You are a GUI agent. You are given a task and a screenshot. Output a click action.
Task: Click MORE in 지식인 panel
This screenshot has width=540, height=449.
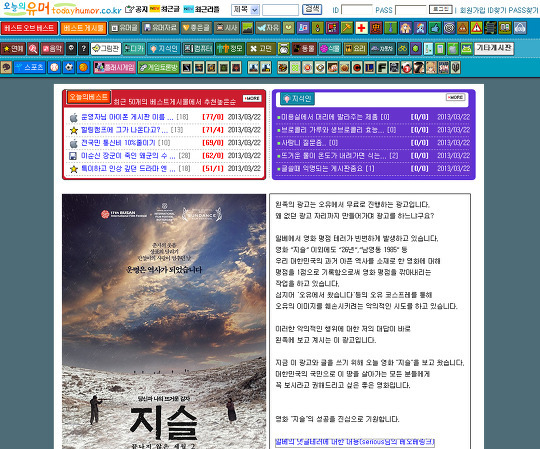(x=456, y=97)
